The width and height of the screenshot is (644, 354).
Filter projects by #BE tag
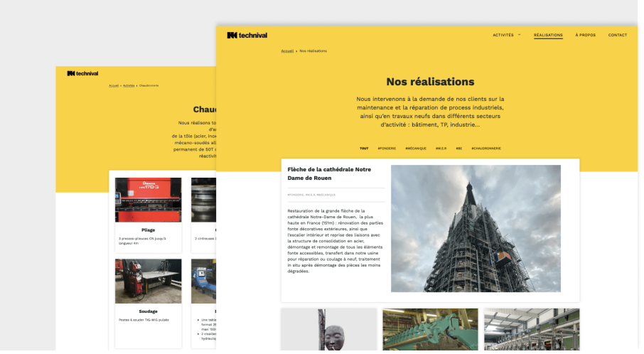[x=459, y=149]
